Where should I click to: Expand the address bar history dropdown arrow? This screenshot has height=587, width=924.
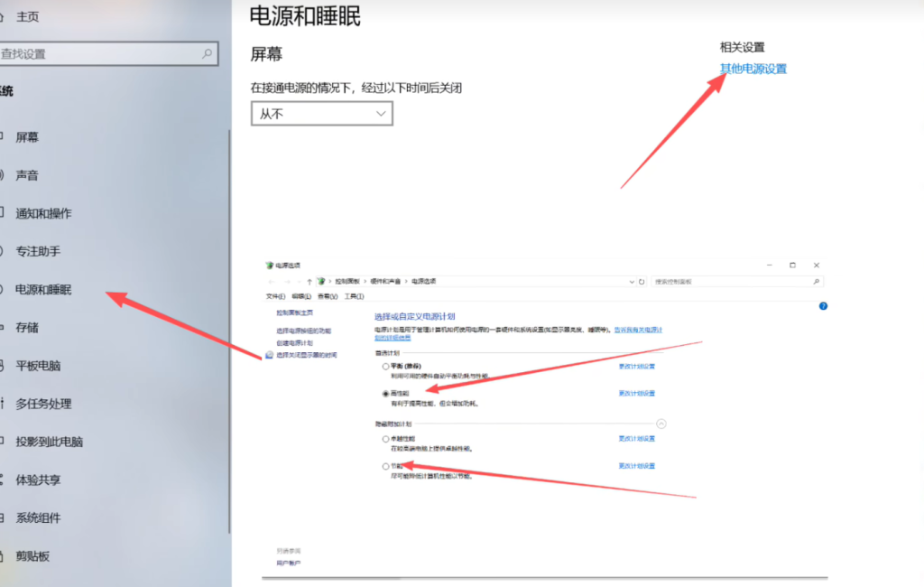(x=632, y=282)
